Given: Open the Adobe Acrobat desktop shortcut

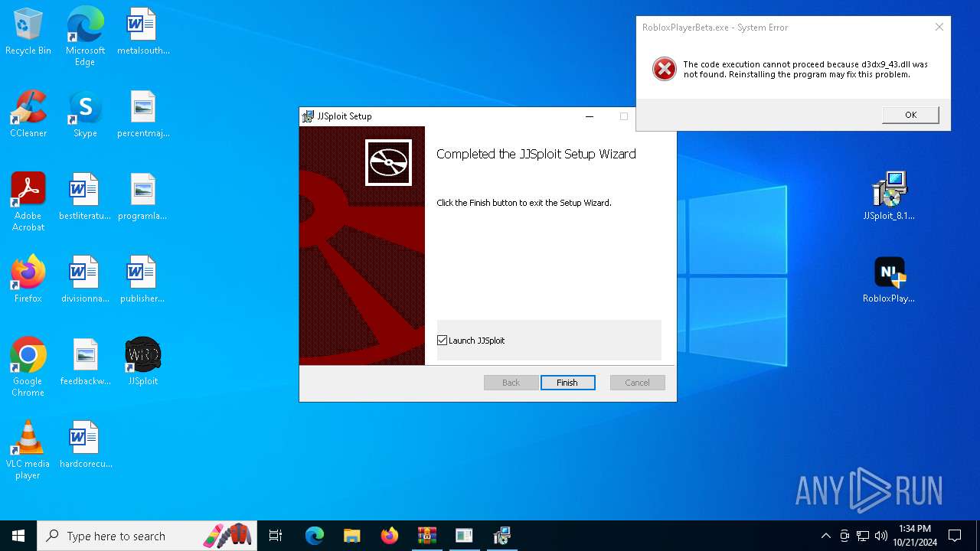Looking at the screenshot, I should point(28,202).
